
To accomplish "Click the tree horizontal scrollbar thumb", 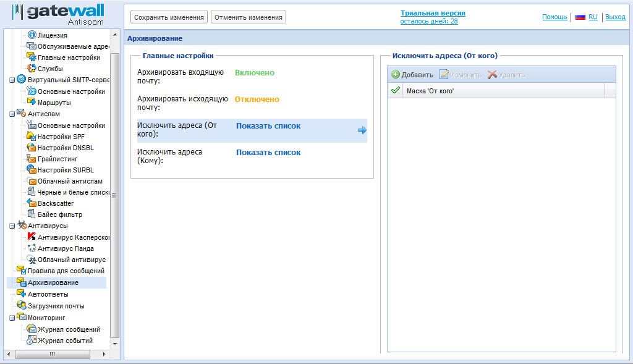I will pos(53,354).
